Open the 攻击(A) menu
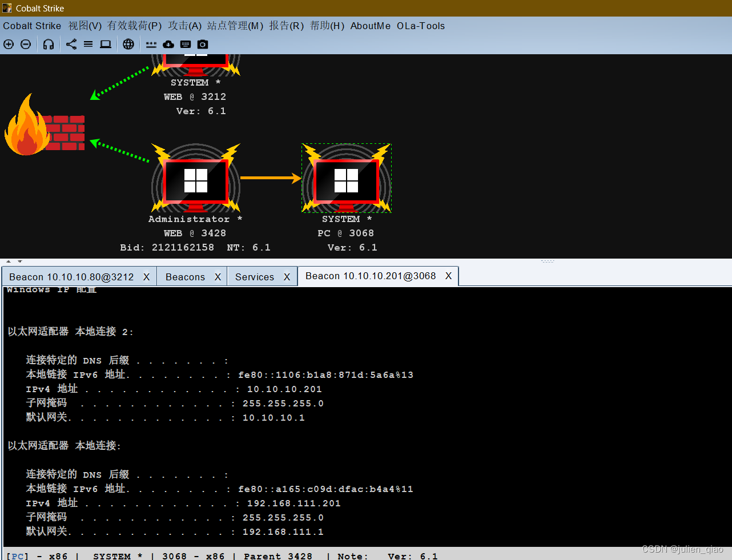Screen dimensions: 732x560 pyautogui.click(x=185, y=26)
